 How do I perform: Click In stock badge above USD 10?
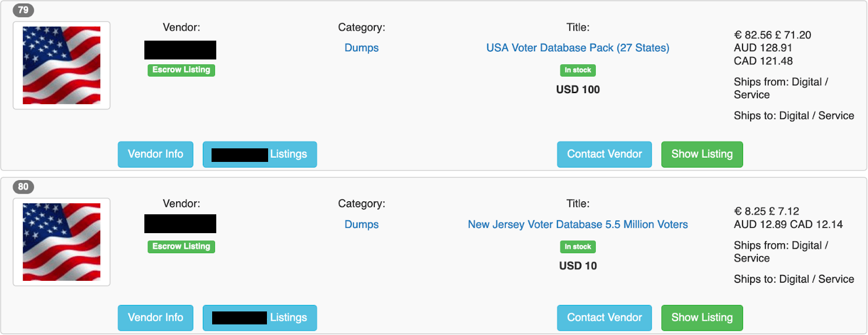pos(578,247)
